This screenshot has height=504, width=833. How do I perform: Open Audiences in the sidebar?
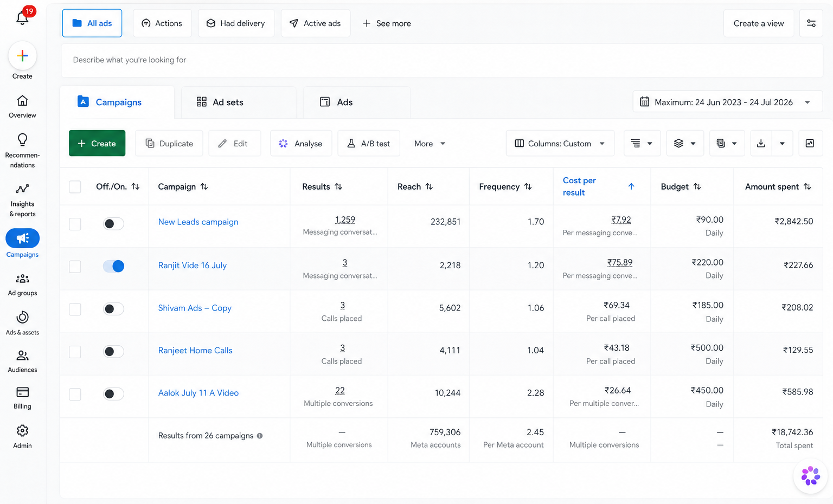click(22, 361)
